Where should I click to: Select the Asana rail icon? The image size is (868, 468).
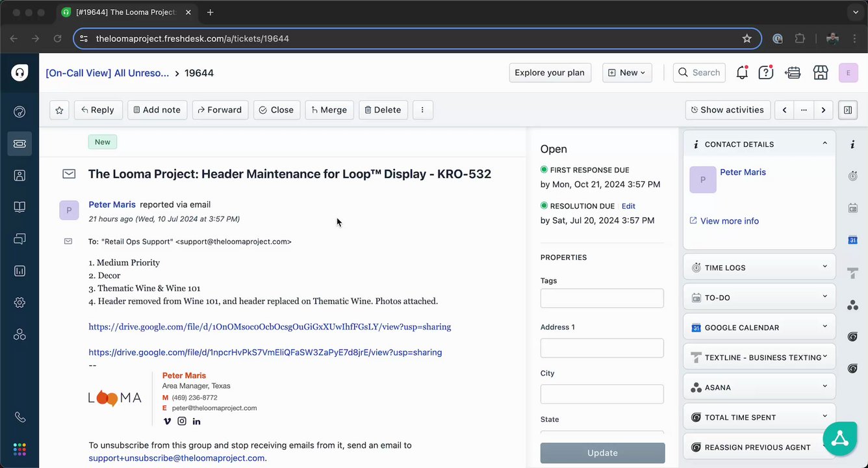click(x=852, y=304)
